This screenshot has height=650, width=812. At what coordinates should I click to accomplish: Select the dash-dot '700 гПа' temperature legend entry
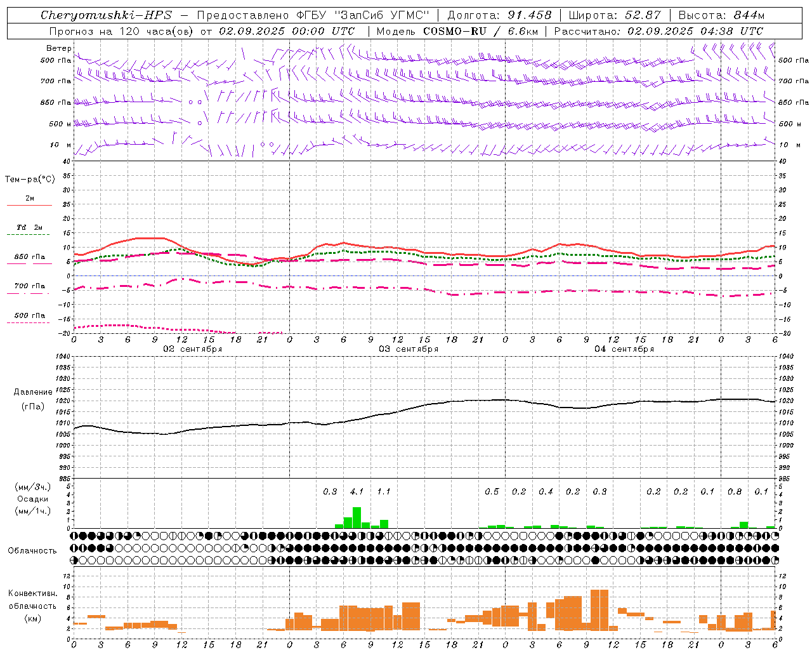tap(29, 289)
